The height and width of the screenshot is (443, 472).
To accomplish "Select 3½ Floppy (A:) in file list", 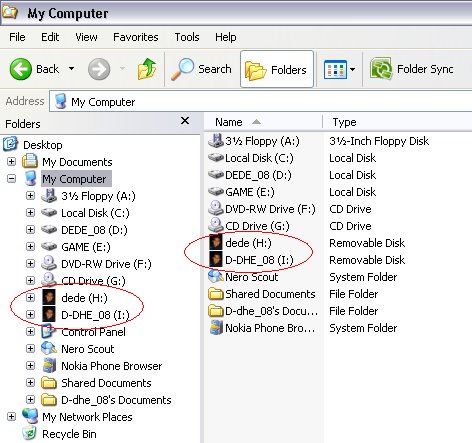I will click(262, 141).
